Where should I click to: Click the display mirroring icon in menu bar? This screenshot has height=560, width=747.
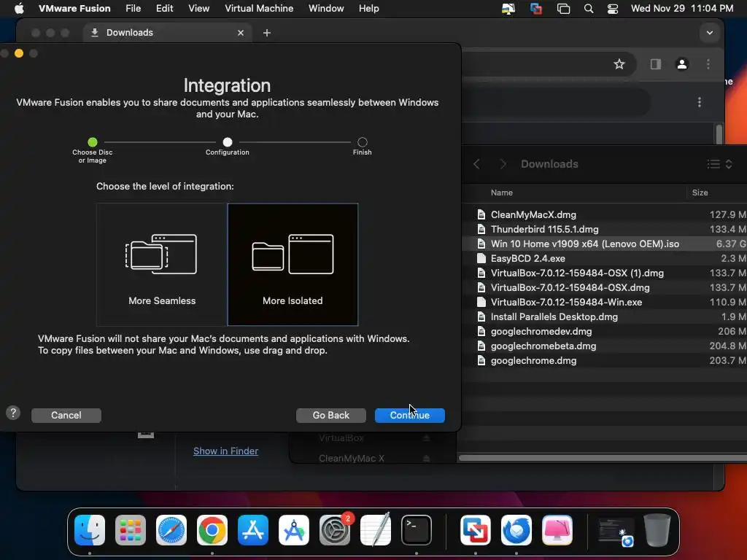[x=508, y=9]
